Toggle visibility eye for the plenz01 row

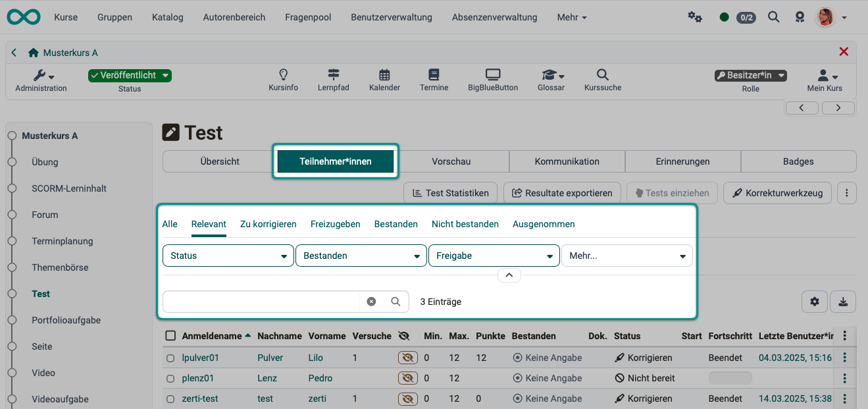click(408, 378)
